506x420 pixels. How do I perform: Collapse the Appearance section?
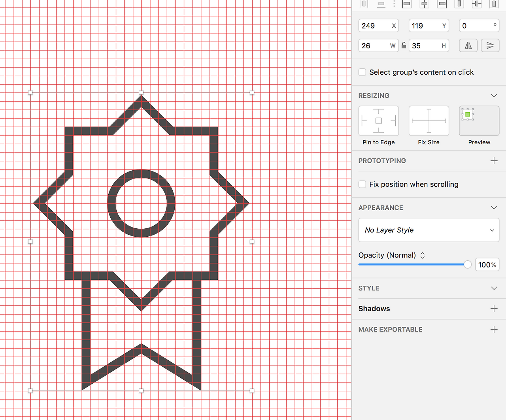494,208
